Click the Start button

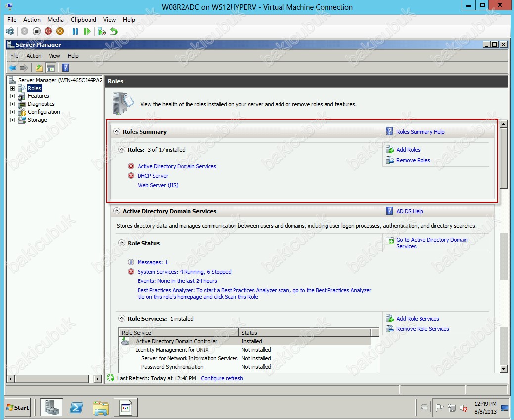tap(18, 407)
